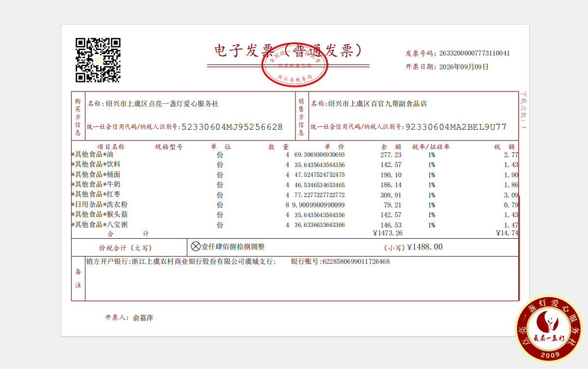Screen dimensions: 588x369
Task: Select unit price 46.5346534653465
Action: click(320, 185)
